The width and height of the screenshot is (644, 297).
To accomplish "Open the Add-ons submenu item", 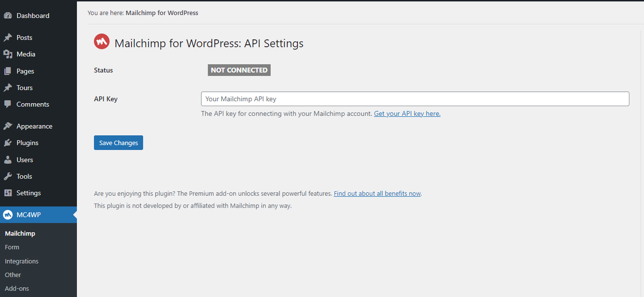I will tap(17, 288).
